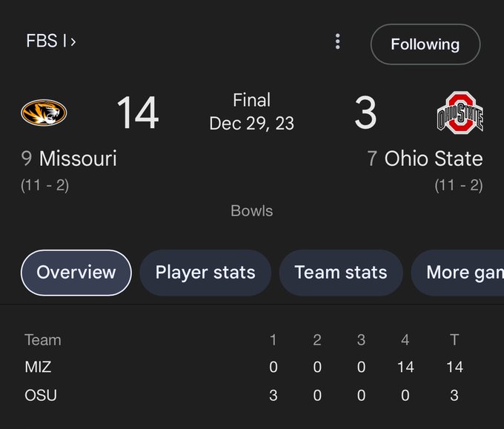The image size is (504, 429).
Task: Open Ohio State team name link
Action: (x=434, y=159)
